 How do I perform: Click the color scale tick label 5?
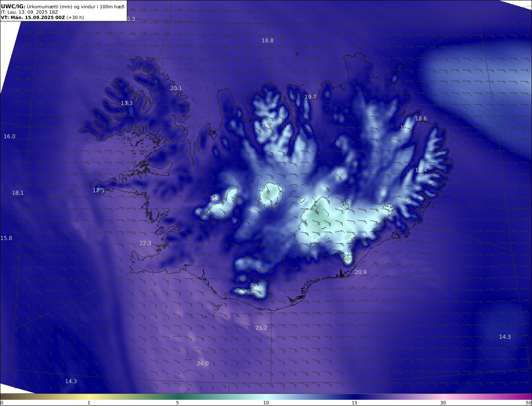(x=177, y=403)
